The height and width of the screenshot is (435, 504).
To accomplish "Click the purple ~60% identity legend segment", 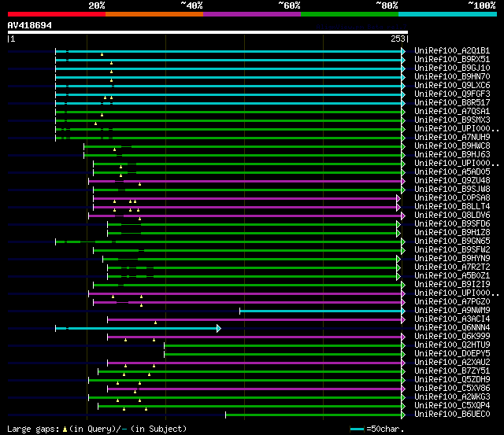I will pos(252,14).
